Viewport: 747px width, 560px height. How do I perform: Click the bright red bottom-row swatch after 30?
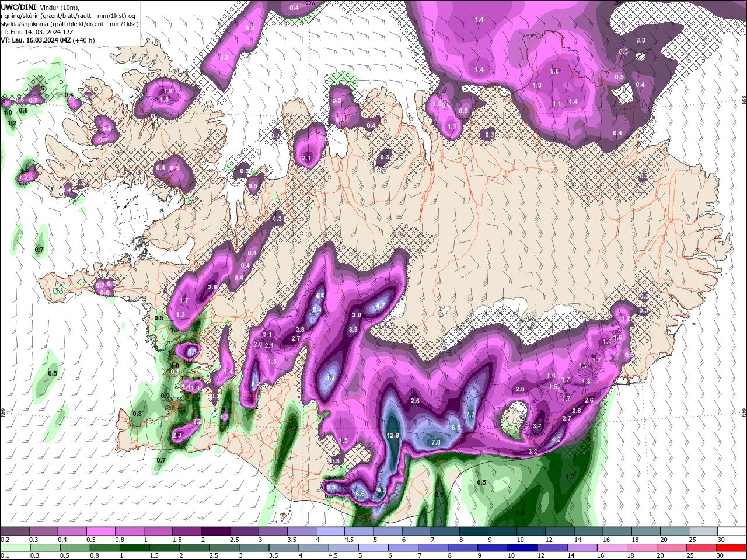tap(732, 547)
